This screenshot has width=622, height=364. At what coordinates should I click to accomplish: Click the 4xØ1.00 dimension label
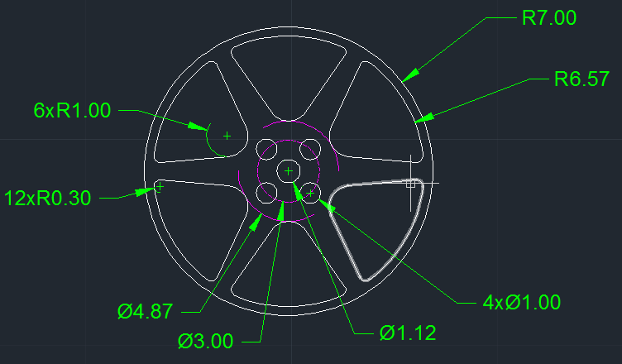pos(522,302)
